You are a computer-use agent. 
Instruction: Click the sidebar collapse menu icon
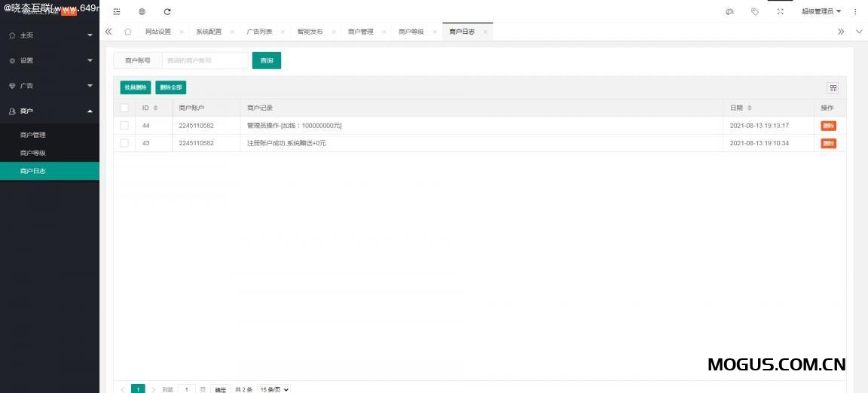pyautogui.click(x=117, y=11)
